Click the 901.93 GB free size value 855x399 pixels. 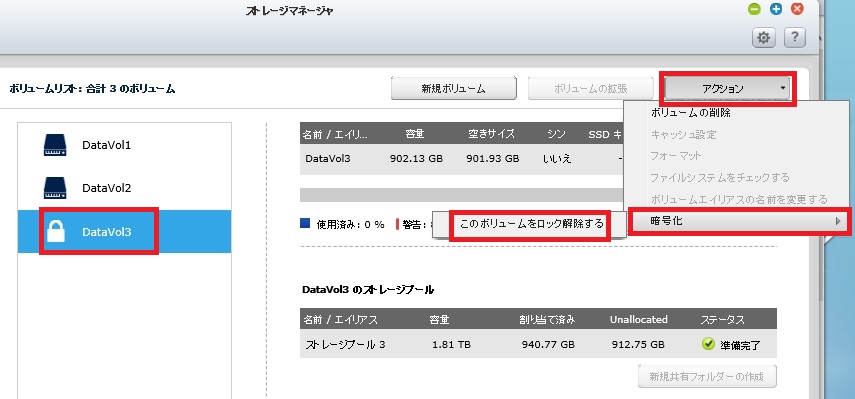[493, 159]
